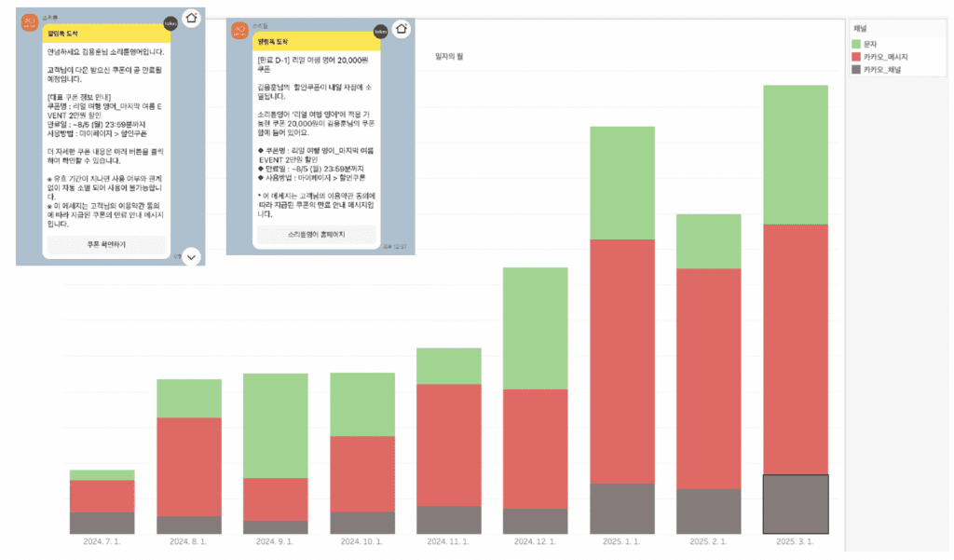954x560 pixels.
Task: Click the 일자의 월 axis header
Action: [449, 57]
